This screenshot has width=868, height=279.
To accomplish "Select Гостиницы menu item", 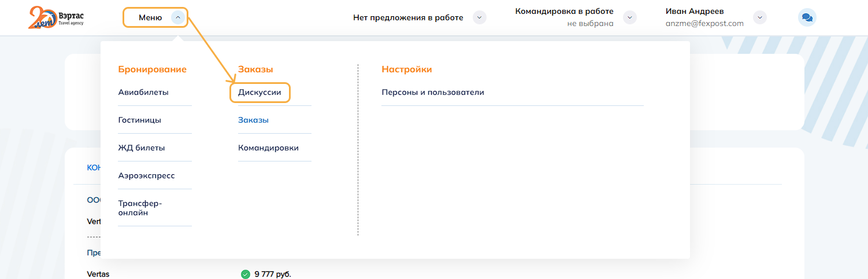I will click(x=140, y=120).
